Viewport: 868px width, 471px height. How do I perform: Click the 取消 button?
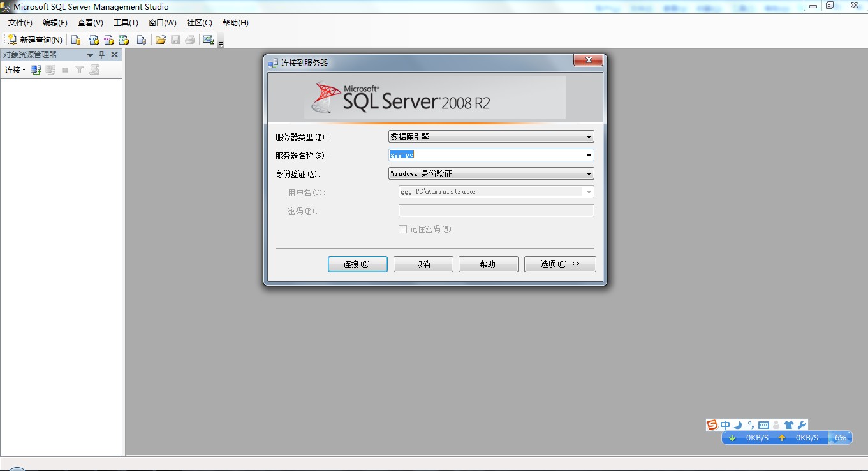tap(423, 264)
